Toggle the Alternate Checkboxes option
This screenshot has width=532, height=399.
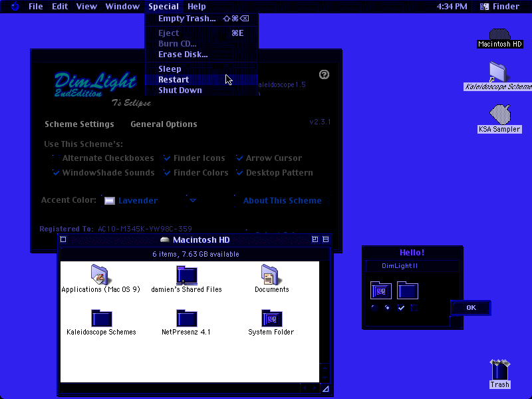(56, 158)
